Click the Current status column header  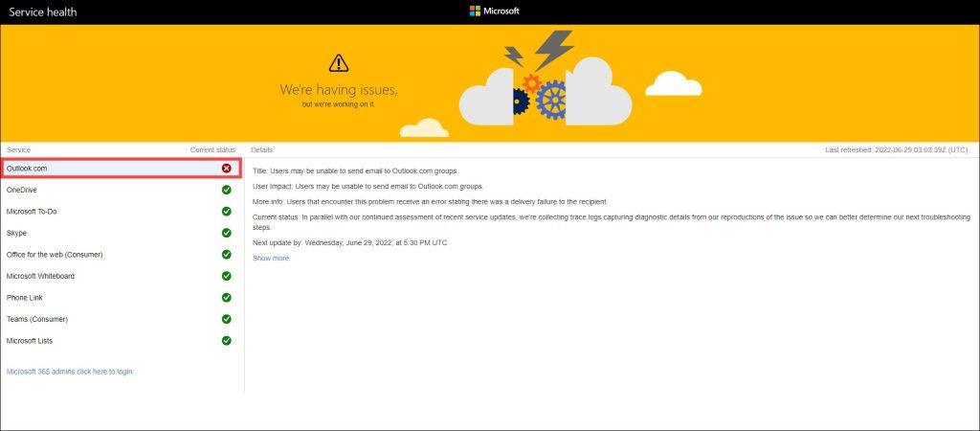click(x=213, y=150)
